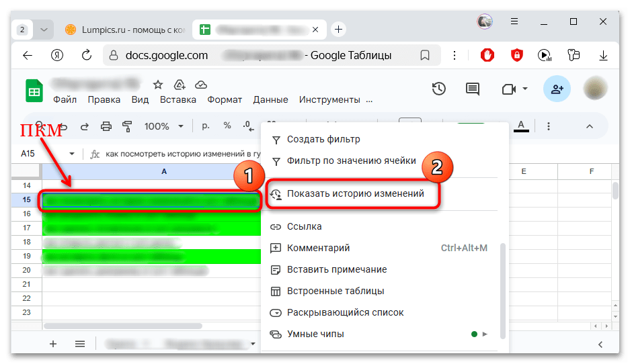Click the Google Sheets home logo
Viewport: 630px width, 364px height.
[x=34, y=91]
